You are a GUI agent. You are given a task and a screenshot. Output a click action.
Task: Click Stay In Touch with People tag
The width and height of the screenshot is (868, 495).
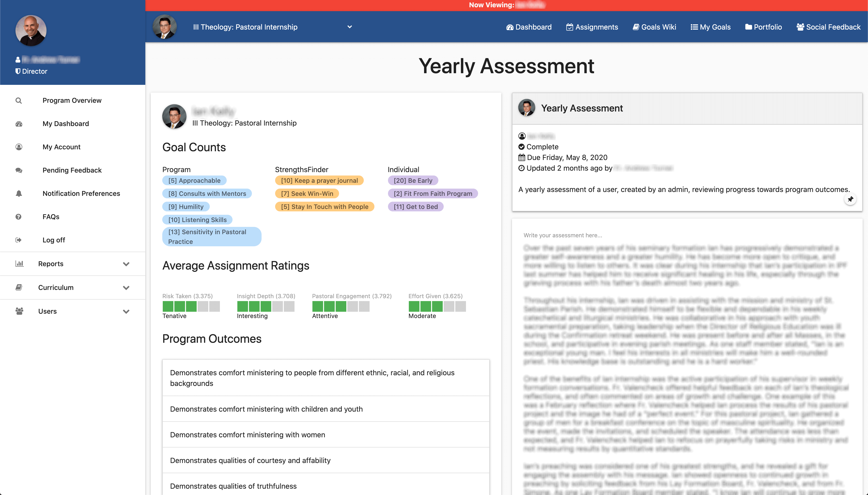[325, 207]
